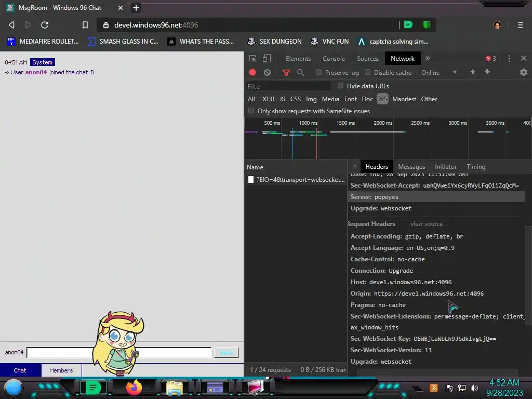Switch to the Elements tab
This screenshot has width=532, height=399.
[298, 58]
